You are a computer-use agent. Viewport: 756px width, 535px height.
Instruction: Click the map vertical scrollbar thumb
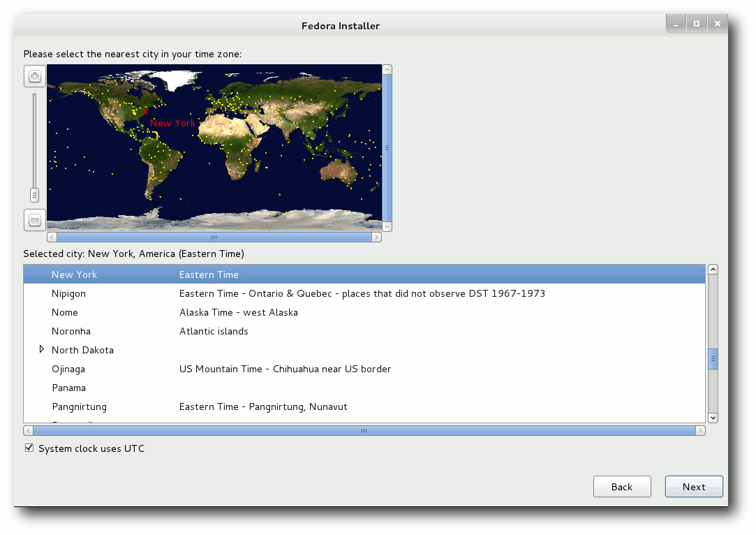coord(387,148)
